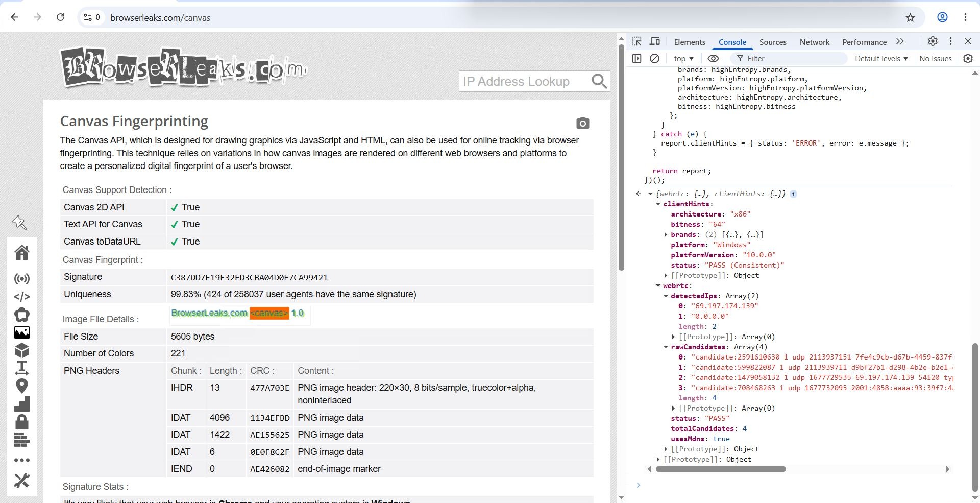Click the console Filter input
This screenshot has width=980, height=503.
pyautogui.click(x=789, y=58)
